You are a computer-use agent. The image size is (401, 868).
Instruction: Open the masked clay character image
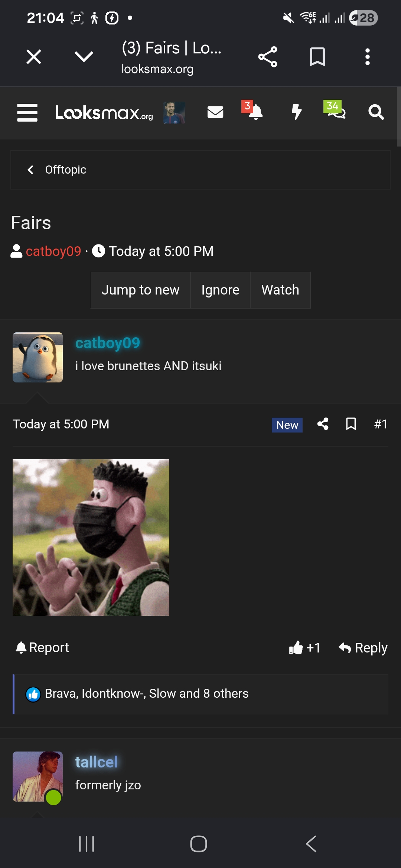pyautogui.click(x=91, y=537)
